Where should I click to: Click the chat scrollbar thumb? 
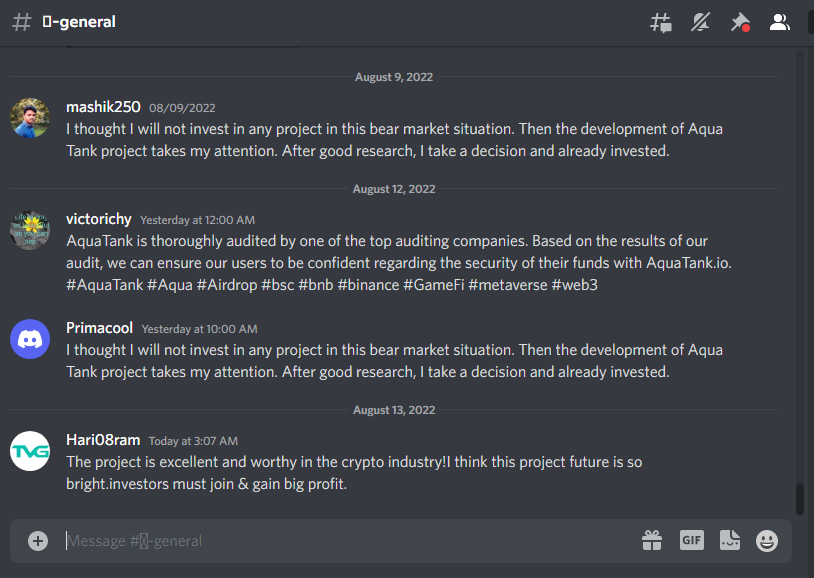800,499
